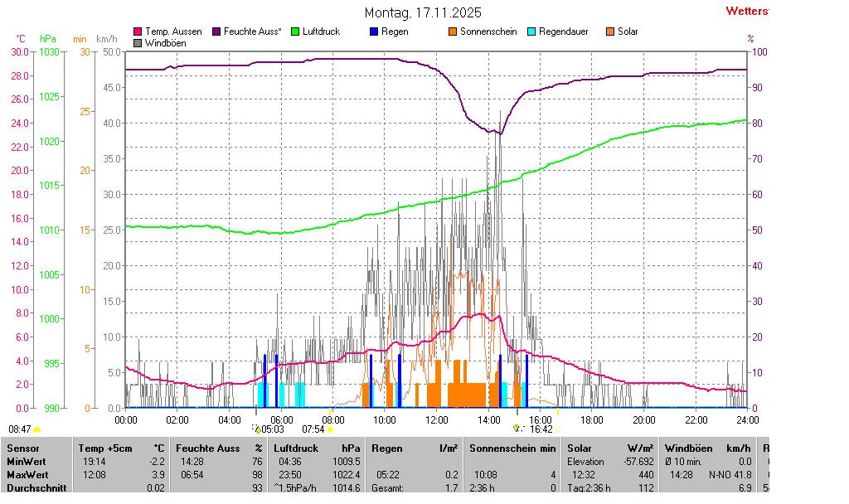Click the yellow sun icon next to 07:54

pyautogui.click(x=330, y=429)
